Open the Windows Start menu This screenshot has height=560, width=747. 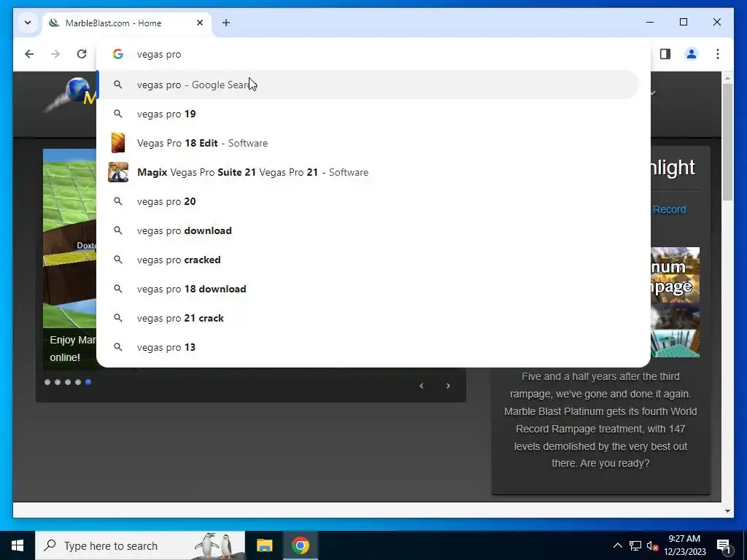[x=18, y=545]
